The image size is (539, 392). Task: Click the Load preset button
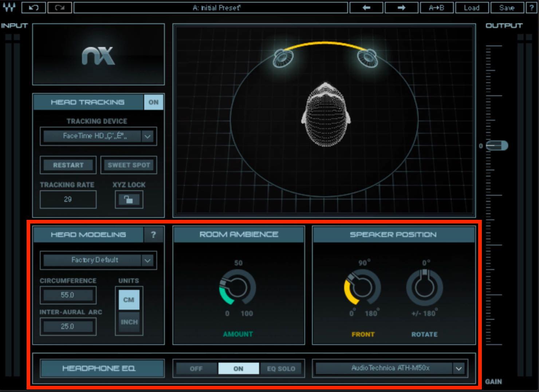(472, 7)
